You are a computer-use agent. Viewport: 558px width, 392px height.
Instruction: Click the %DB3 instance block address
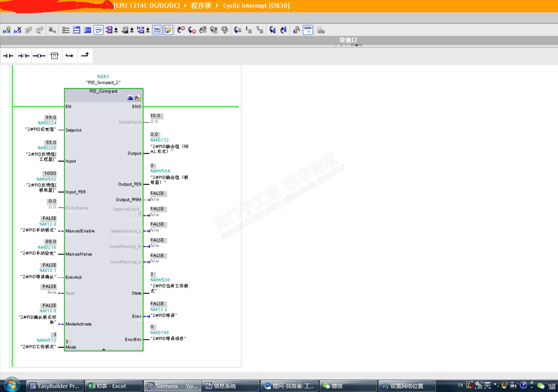click(103, 77)
